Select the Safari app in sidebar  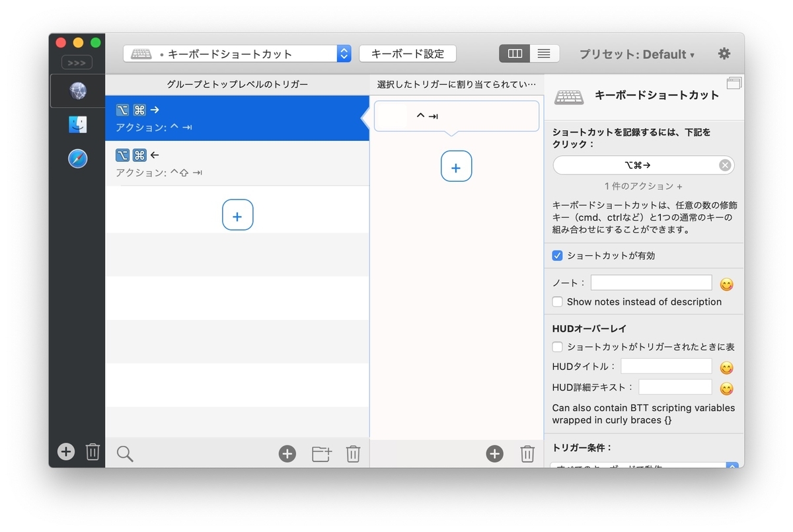point(78,159)
